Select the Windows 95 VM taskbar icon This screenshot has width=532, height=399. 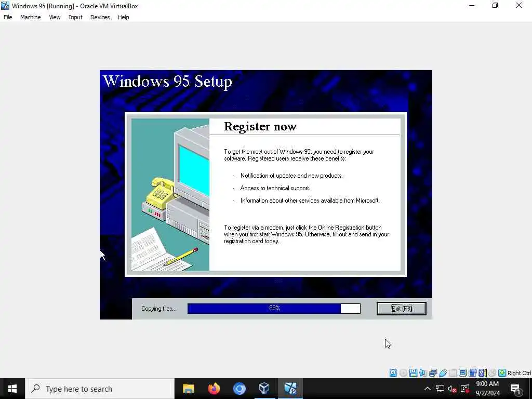(x=290, y=389)
